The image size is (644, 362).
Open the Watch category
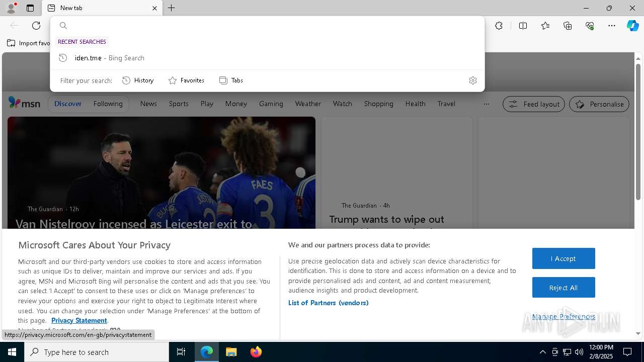point(343,104)
